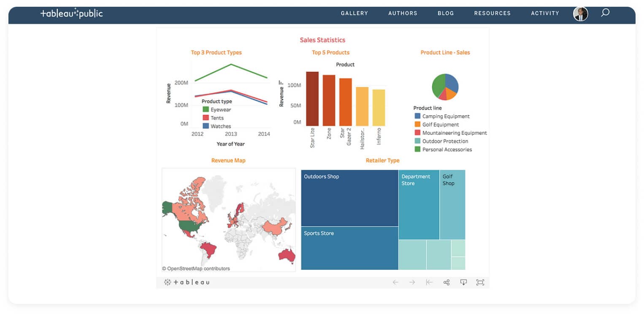Open the Blog link in the navigation
Viewport: 644px width, 314px height.
[446, 13]
